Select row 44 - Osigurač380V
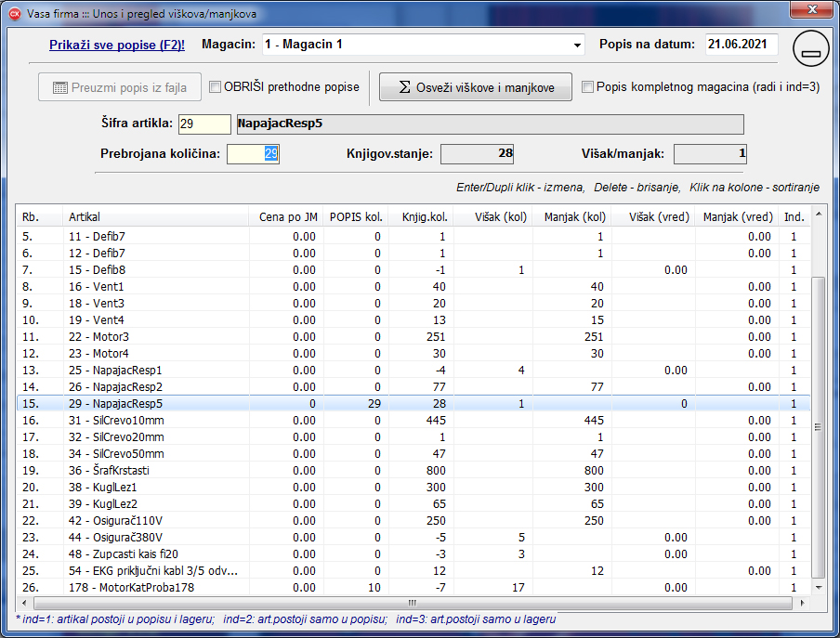Screen dimensions: 840x638 click(x=413, y=538)
